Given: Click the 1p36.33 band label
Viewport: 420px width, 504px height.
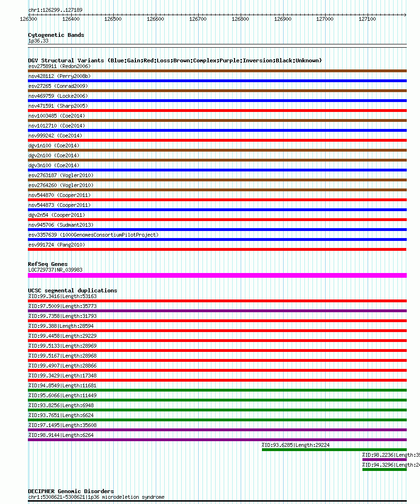Looking at the screenshot, I should 38,41.
